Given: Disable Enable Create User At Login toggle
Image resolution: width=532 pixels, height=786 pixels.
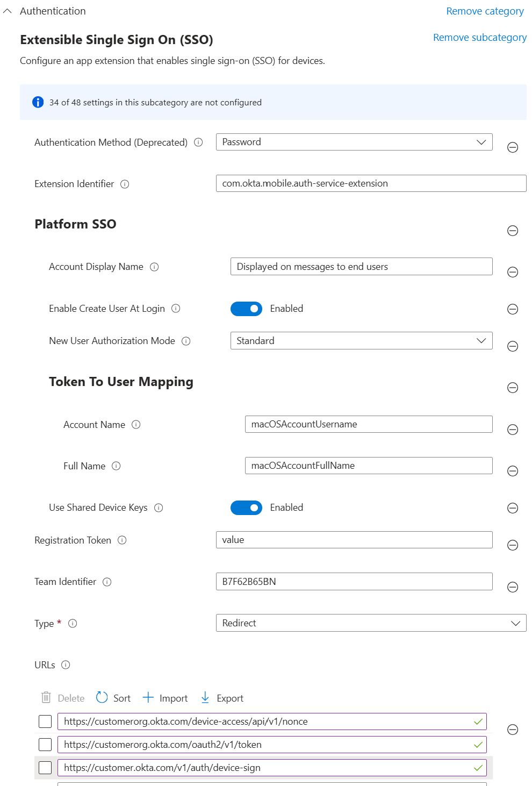Looking at the screenshot, I should pos(246,309).
